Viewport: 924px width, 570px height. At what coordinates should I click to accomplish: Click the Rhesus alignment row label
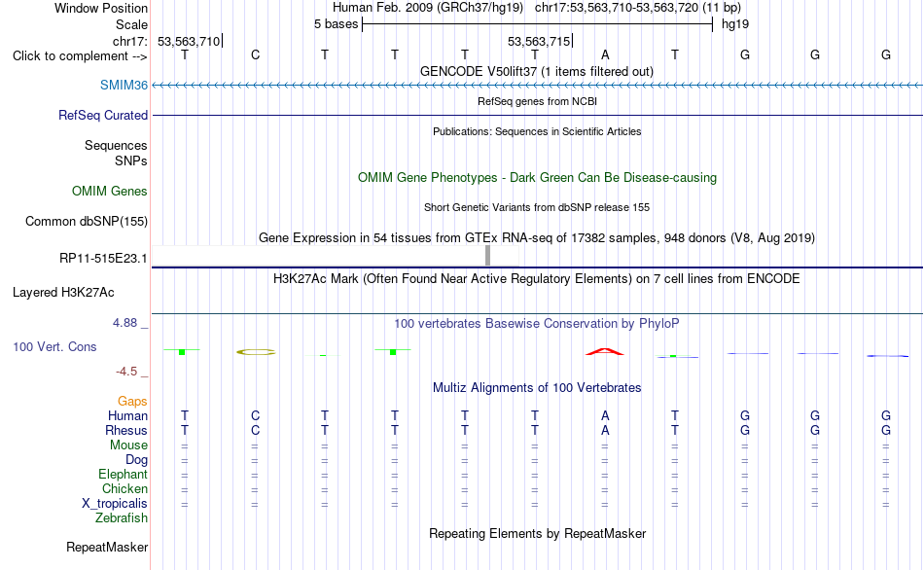(x=126, y=430)
